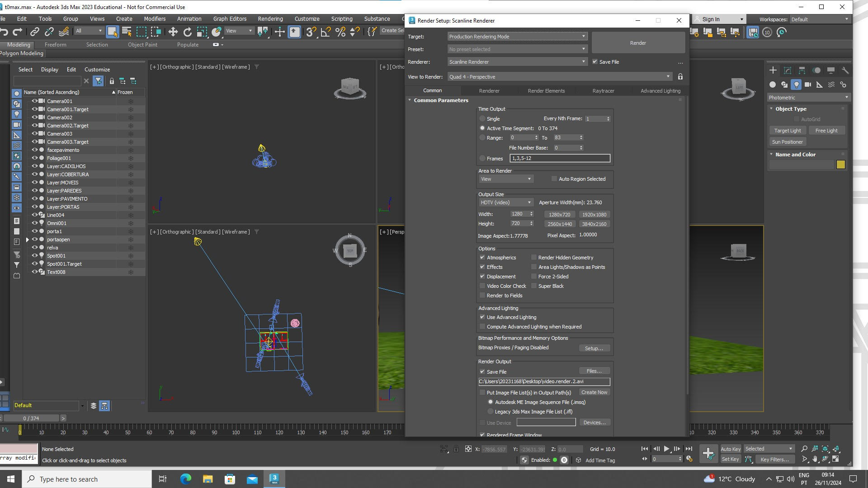
Task: Enable Auto Region Selected checkbox
Action: click(554, 179)
